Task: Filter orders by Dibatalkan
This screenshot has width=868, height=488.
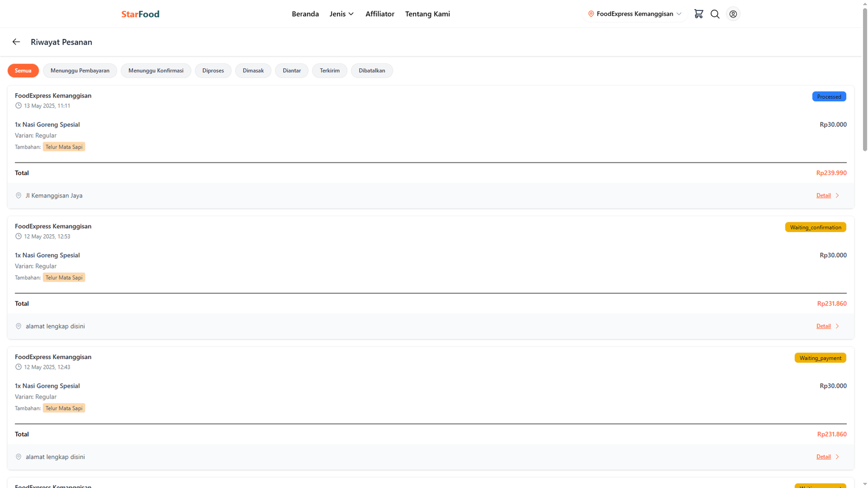Action: pos(372,70)
